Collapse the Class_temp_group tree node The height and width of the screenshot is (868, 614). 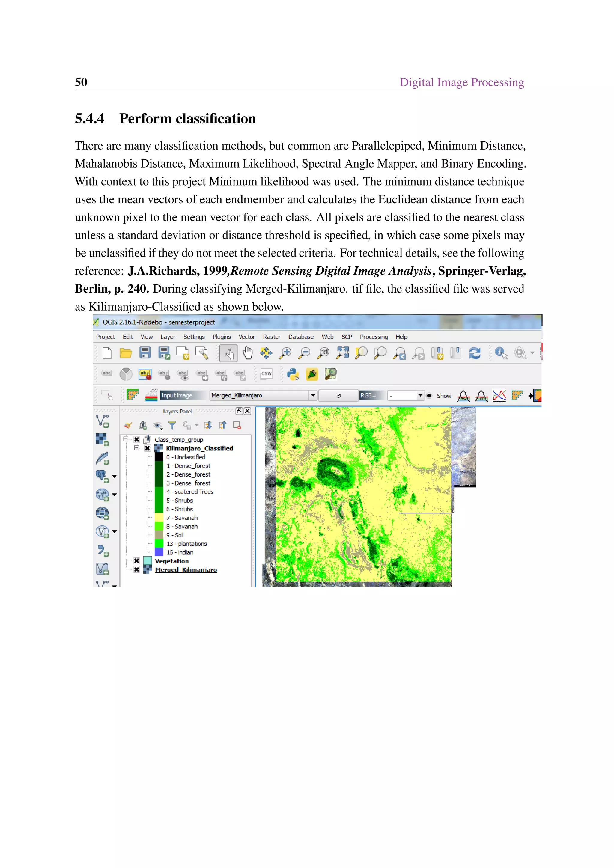click(126, 439)
